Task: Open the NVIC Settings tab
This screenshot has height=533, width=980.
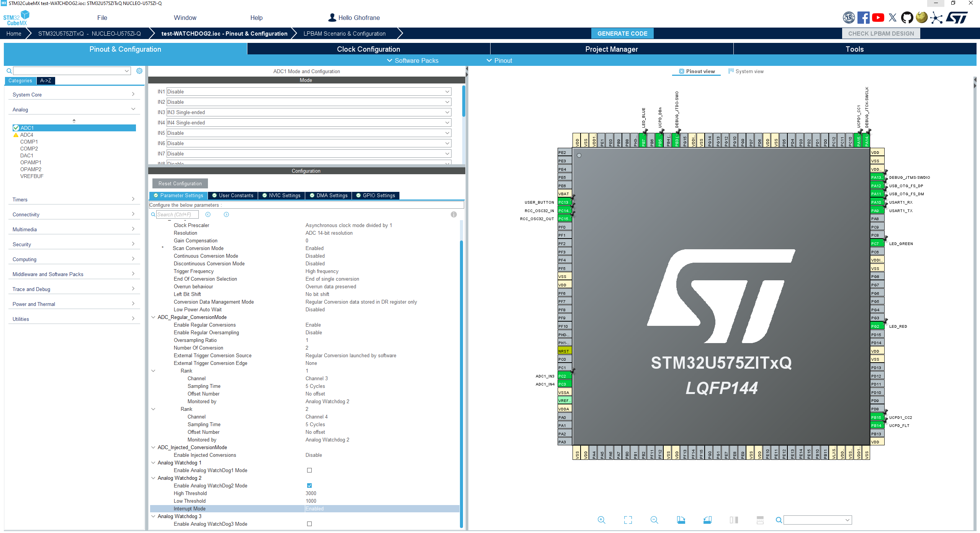Action: [x=281, y=195]
